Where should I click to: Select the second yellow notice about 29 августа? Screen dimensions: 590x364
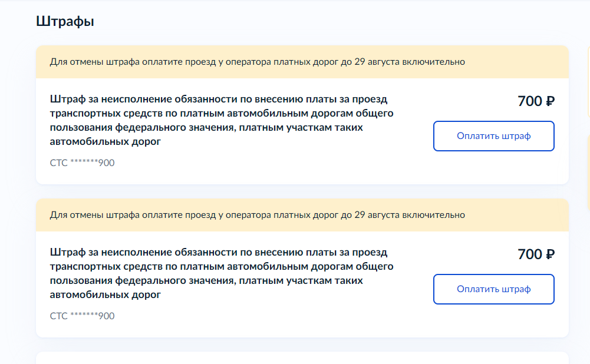tap(302, 215)
